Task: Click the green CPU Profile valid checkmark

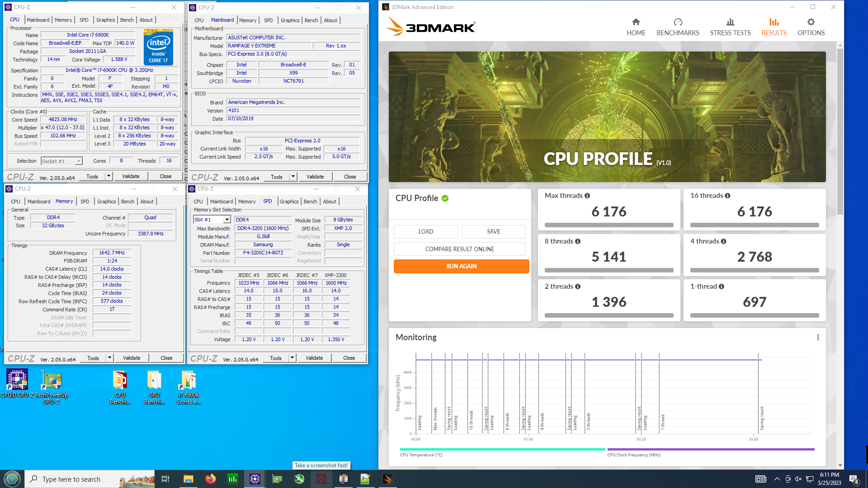Action: (445, 198)
